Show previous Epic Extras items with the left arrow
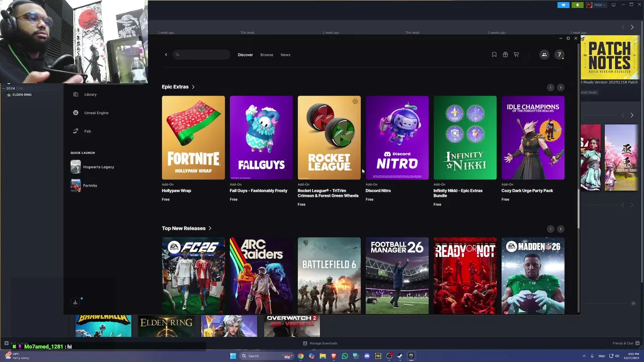This screenshot has height=362, width=644. pyautogui.click(x=550, y=87)
